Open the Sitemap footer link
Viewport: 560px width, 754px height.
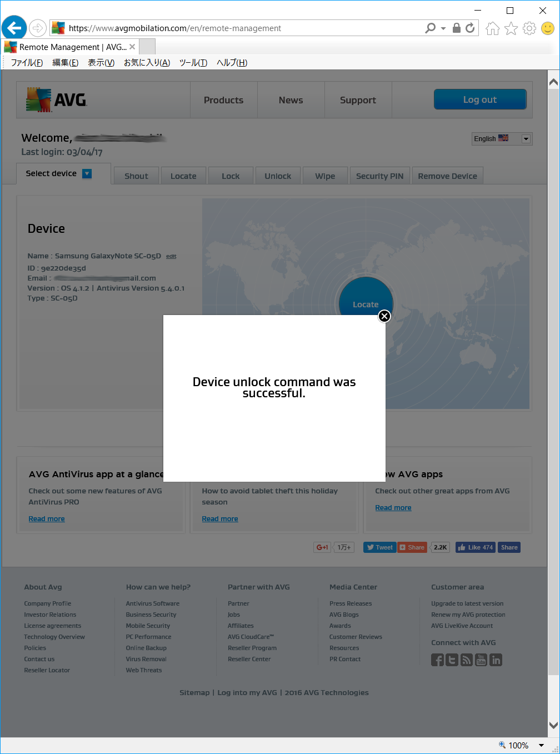point(194,693)
